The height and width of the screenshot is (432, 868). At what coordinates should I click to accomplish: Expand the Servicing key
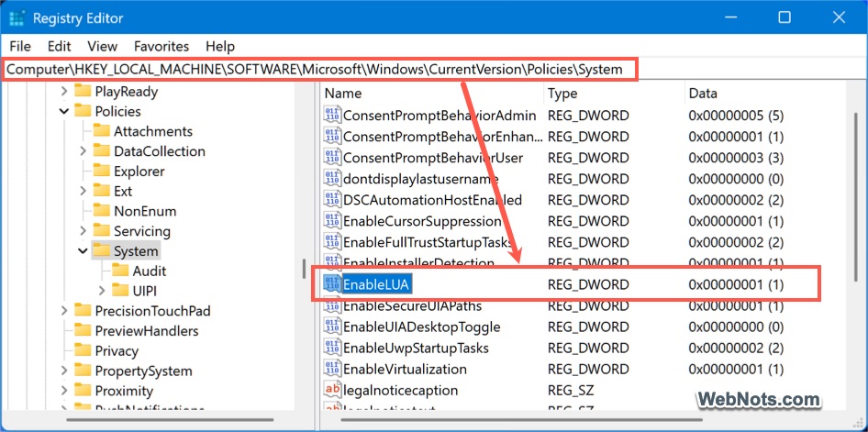83,231
